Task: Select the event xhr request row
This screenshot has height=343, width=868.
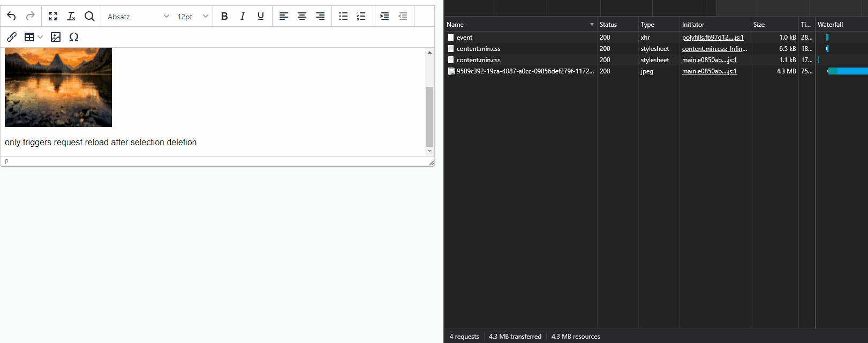Action: tap(656, 38)
